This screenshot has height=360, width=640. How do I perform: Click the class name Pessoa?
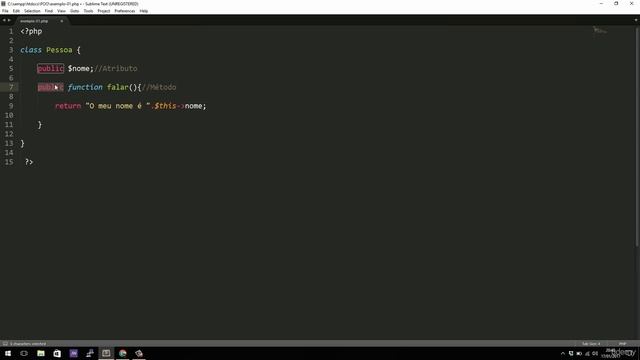(59, 50)
